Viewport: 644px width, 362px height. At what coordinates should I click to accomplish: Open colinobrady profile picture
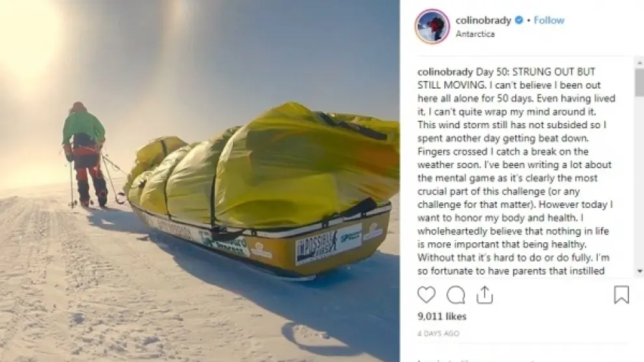[432, 26]
